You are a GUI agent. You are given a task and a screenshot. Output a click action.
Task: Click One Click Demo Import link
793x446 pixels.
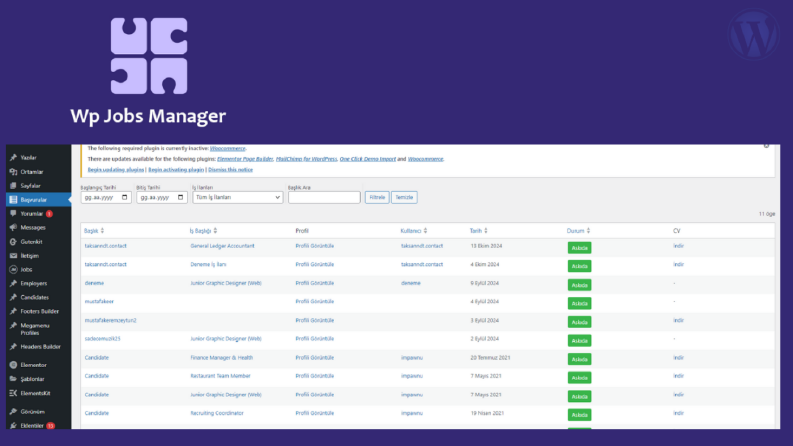tap(367, 159)
